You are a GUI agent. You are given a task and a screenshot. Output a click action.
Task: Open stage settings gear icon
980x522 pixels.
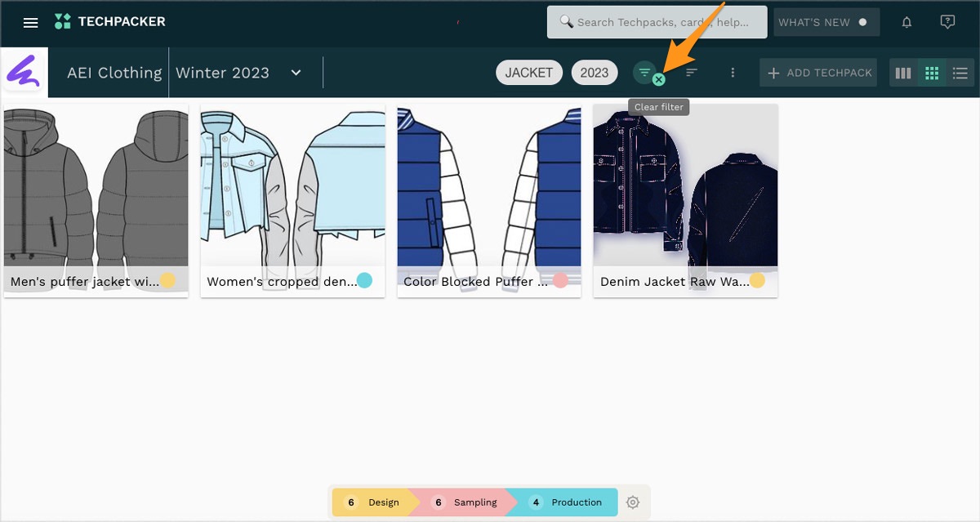(x=633, y=502)
